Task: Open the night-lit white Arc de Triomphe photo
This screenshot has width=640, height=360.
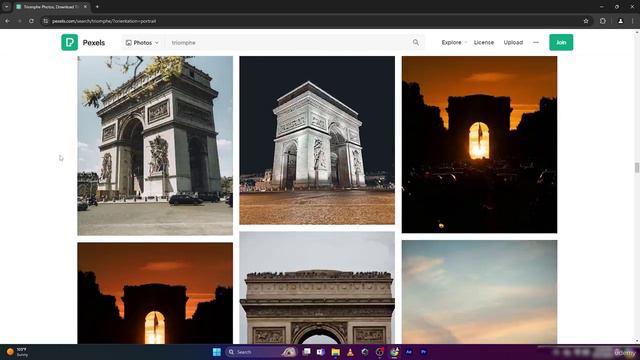Action: click(317, 140)
